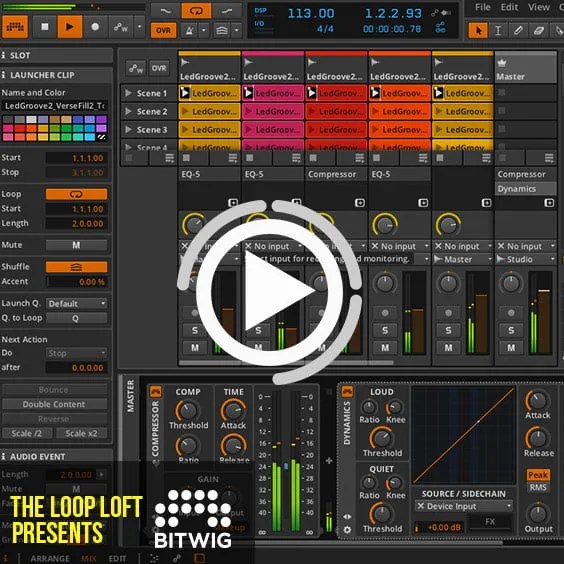Launch Scene 2

tap(128, 112)
